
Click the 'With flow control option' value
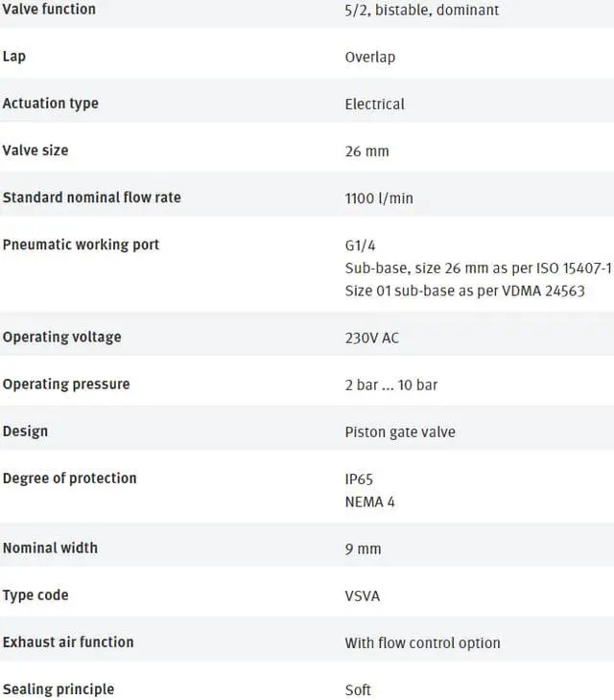point(422,642)
